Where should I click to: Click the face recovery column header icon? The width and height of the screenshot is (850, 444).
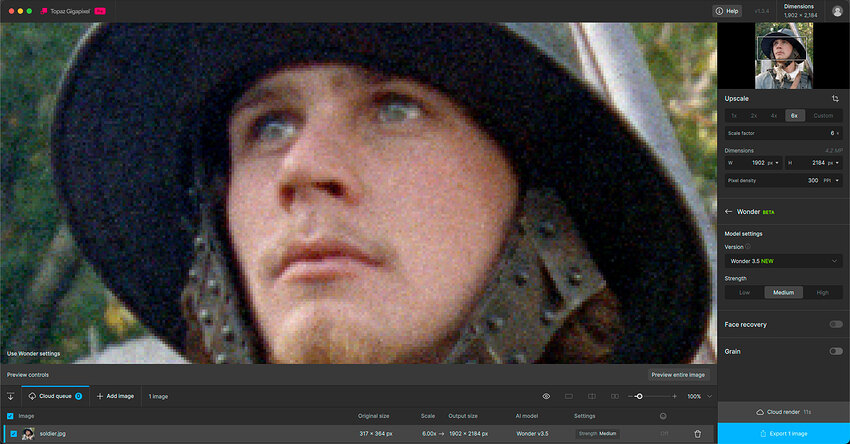[x=663, y=416]
